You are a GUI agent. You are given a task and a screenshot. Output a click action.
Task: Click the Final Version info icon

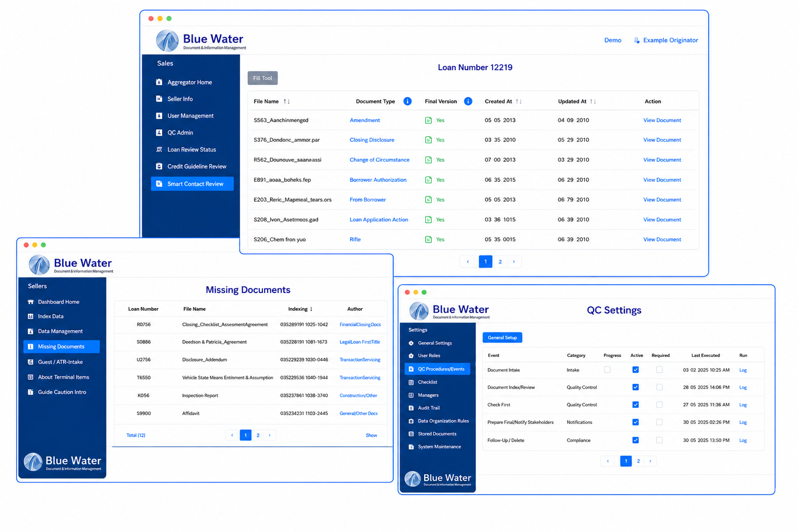468,101
